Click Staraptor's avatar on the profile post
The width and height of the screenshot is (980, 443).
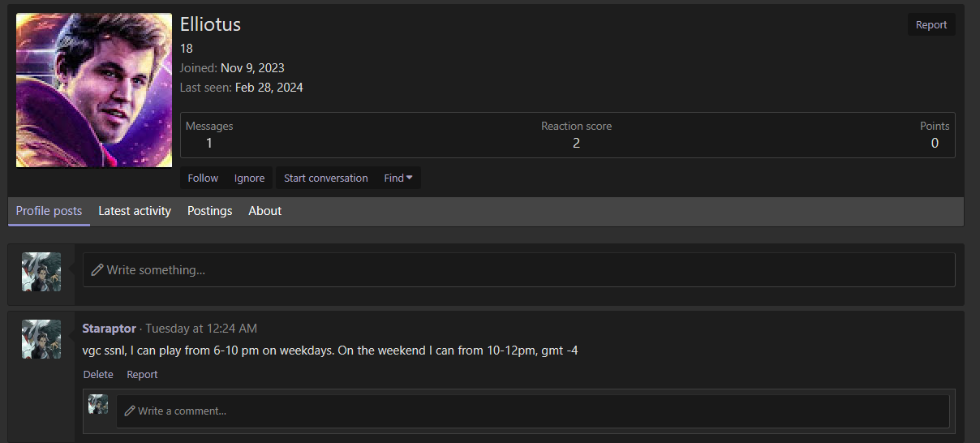coord(41,339)
